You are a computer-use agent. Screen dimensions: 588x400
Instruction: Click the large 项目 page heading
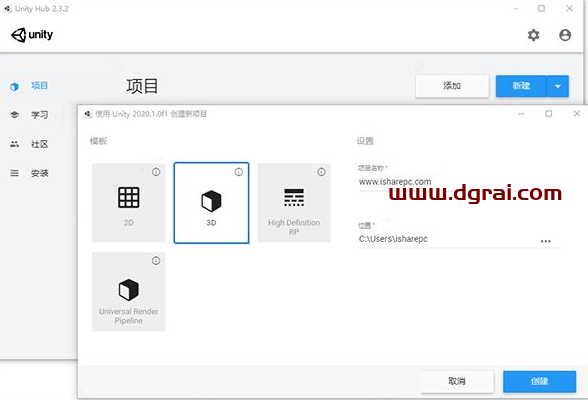(x=142, y=86)
